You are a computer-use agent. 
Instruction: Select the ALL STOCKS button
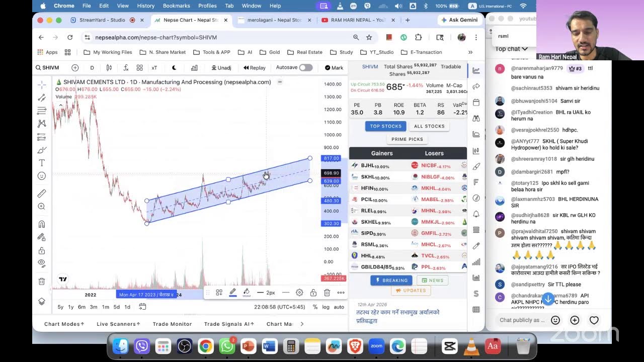(x=429, y=126)
